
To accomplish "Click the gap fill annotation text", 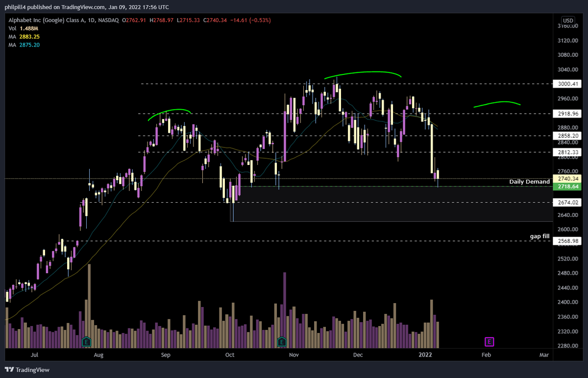I will (x=539, y=236).
